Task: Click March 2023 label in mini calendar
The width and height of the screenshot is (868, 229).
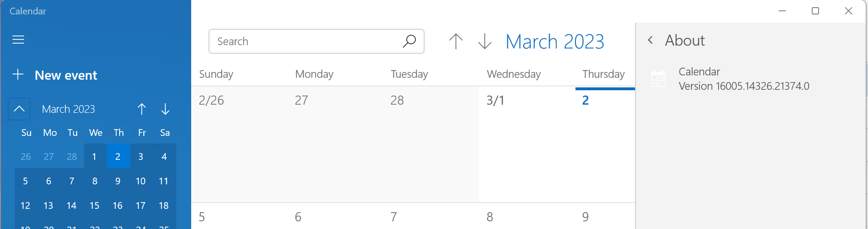Action: click(68, 109)
